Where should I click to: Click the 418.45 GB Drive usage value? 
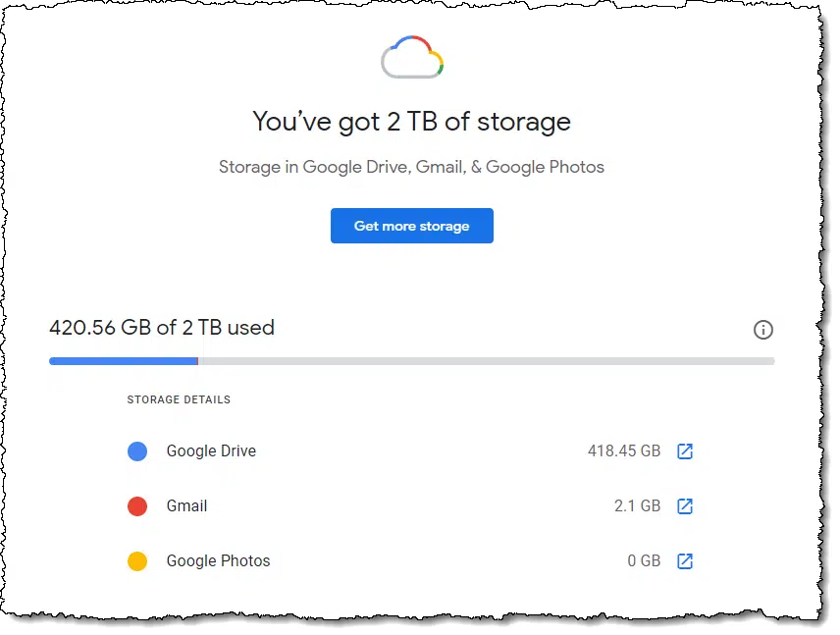coord(623,450)
